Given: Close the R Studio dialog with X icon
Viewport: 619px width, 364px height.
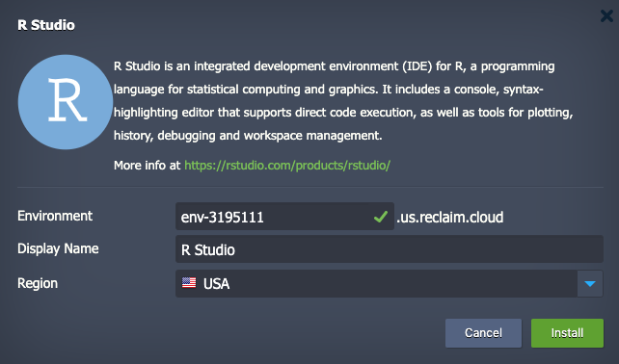Looking at the screenshot, I should 606,16.
